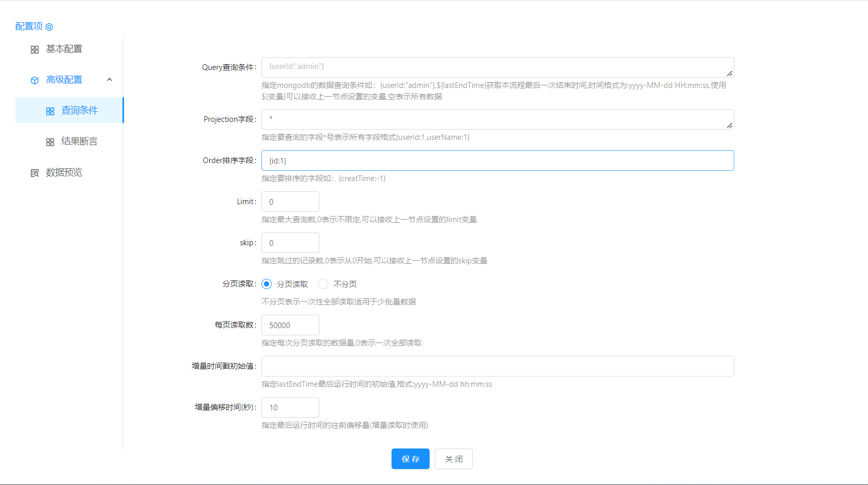This screenshot has width=868, height=485.
Task: Click the 每页读取数 input box
Action: pyautogui.click(x=290, y=325)
